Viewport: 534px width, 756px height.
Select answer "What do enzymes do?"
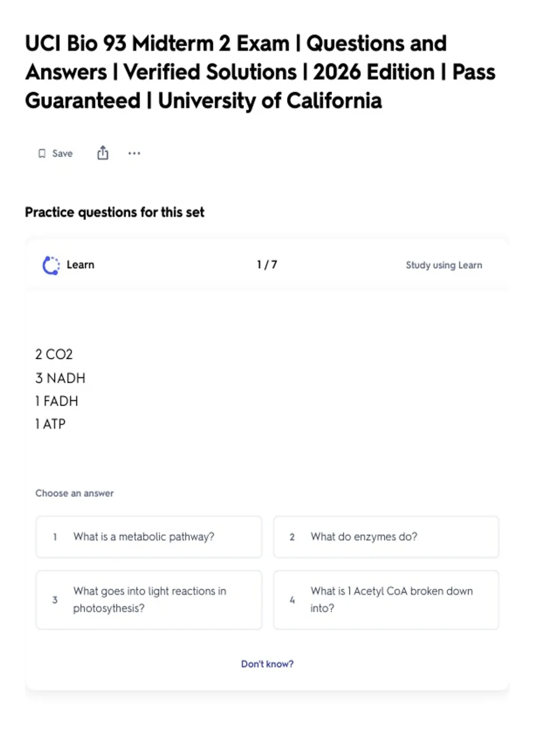point(386,537)
